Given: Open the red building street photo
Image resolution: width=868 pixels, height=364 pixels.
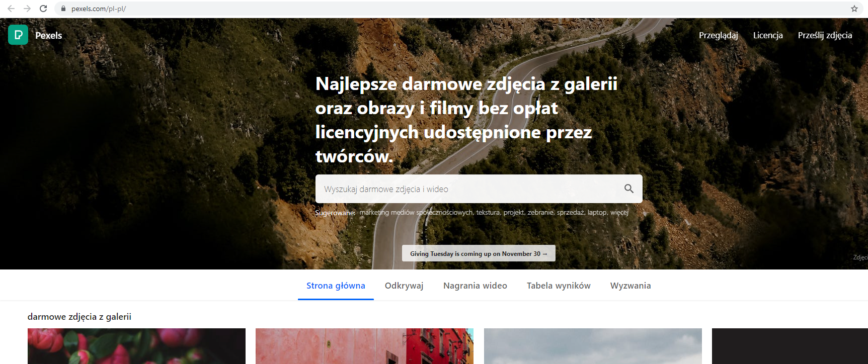Looking at the screenshot, I should pos(364,346).
